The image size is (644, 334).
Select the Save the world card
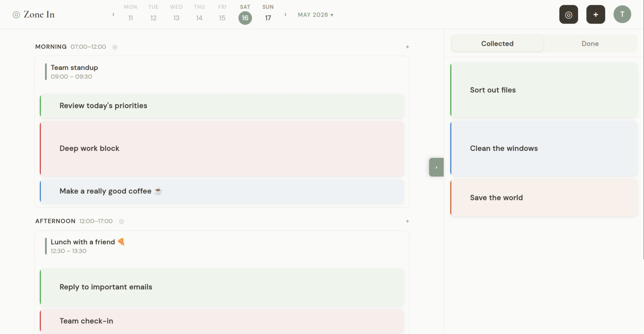(544, 198)
